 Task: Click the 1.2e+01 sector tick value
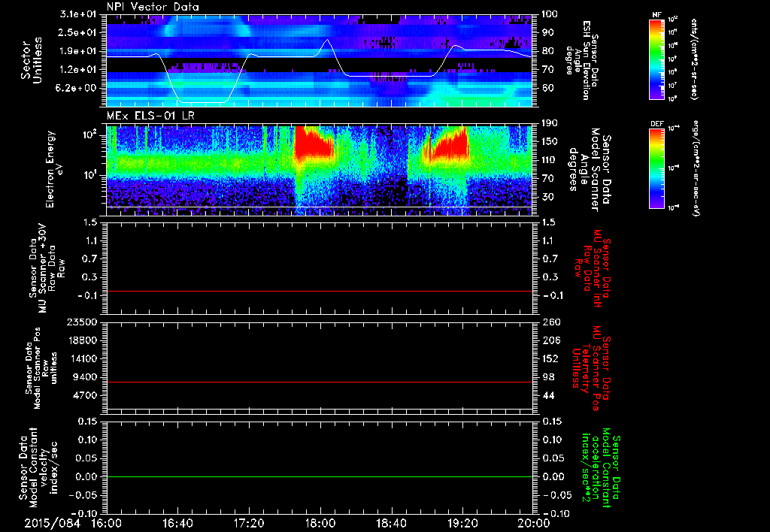(x=77, y=70)
